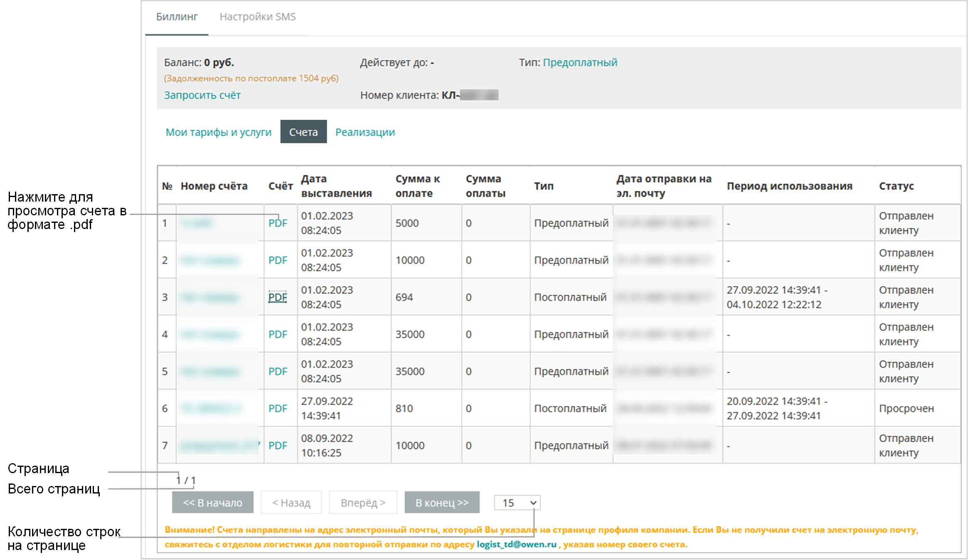Image resolution: width=968 pixels, height=560 pixels.
Task: Click Запросить счёт link
Action: (x=202, y=95)
